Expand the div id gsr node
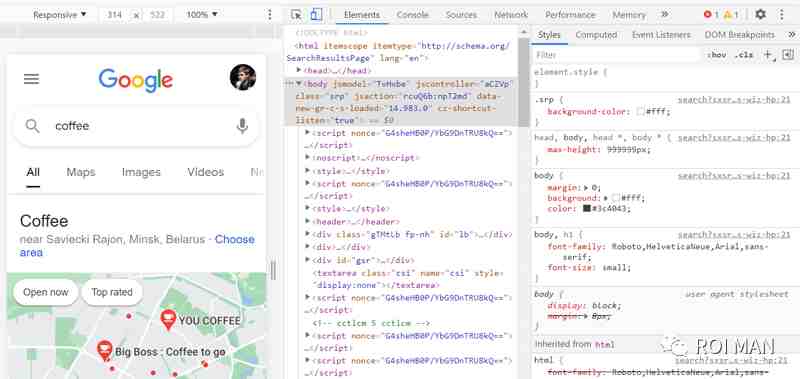Screen dimensions: 800x379 click(x=307, y=260)
